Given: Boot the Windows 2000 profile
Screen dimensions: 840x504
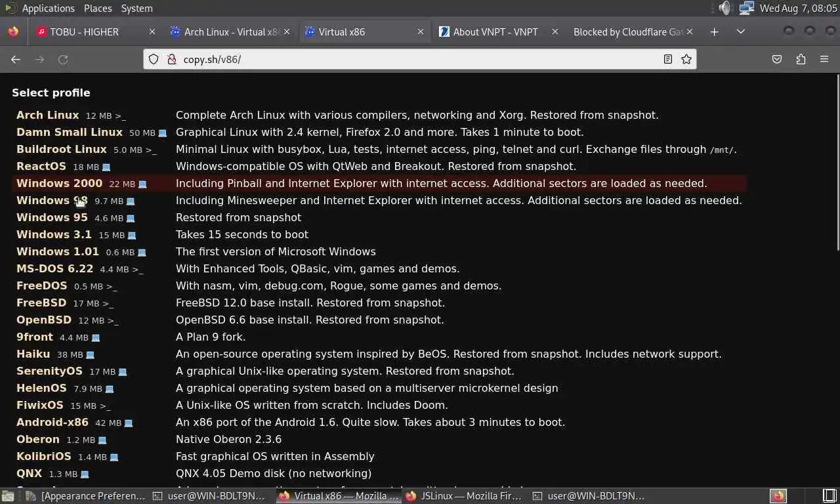Looking at the screenshot, I should pyautogui.click(x=59, y=183).
